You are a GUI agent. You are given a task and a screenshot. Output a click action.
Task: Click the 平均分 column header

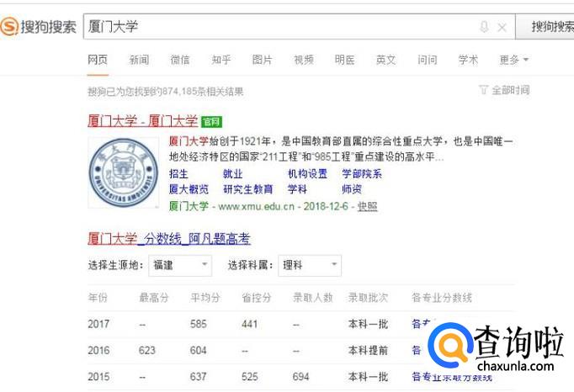(x=205, y=298)
